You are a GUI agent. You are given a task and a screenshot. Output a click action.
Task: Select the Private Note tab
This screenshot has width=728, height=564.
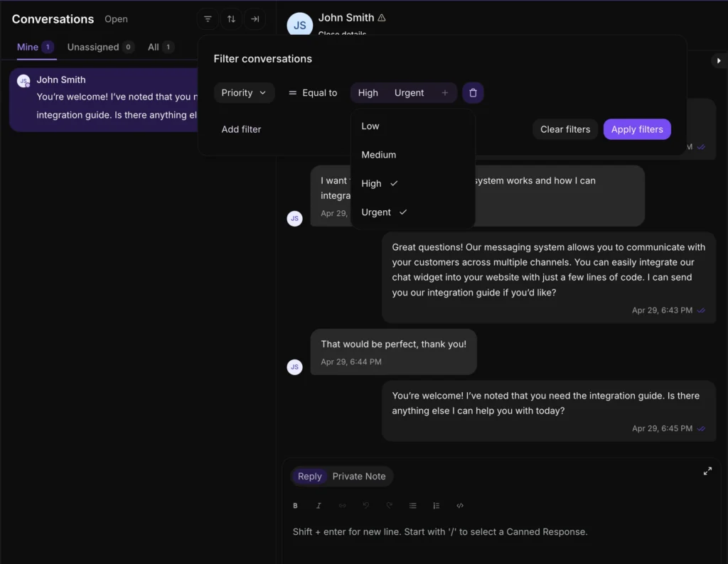point(359,477)
